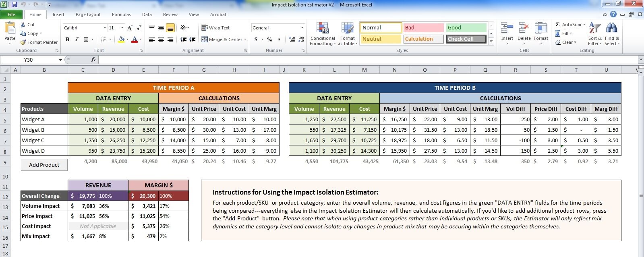
Task: Decrease the cell indent
Action: [183, 39]
